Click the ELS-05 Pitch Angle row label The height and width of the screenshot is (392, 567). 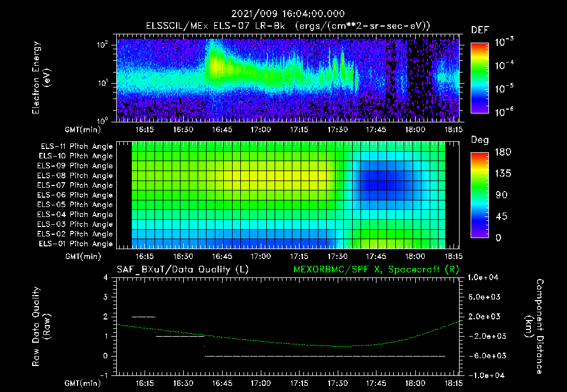(75, 205)
